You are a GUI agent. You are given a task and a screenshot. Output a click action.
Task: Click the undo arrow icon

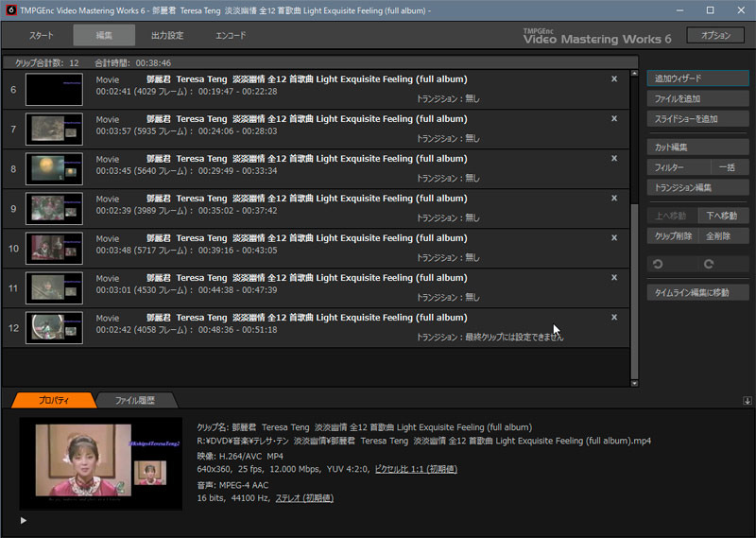(x=658, y=264)
